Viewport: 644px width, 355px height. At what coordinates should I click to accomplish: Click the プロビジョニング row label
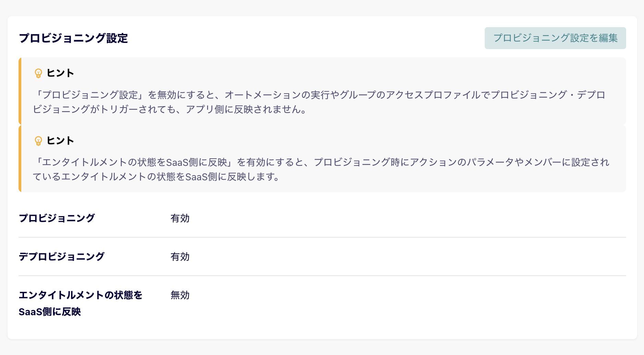point(57,218)
